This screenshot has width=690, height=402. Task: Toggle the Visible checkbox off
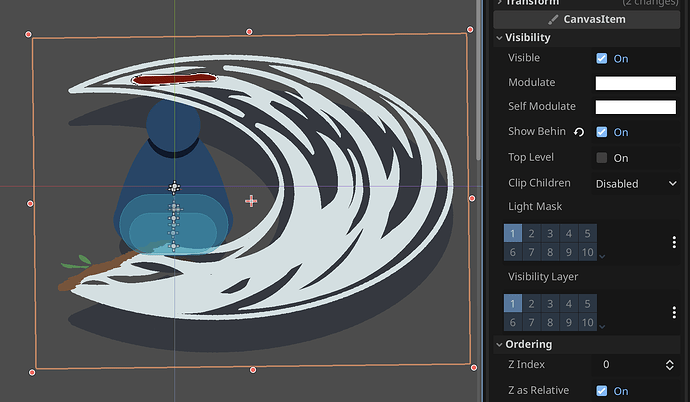coord(601,59)
